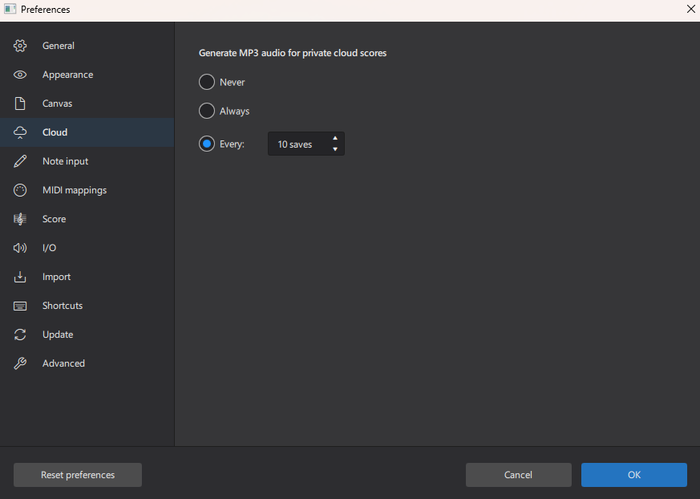The width and height of the screenshot is (700, 499).
Task: Click the Cloud icon in sidebar
Action: coord(20,133)
